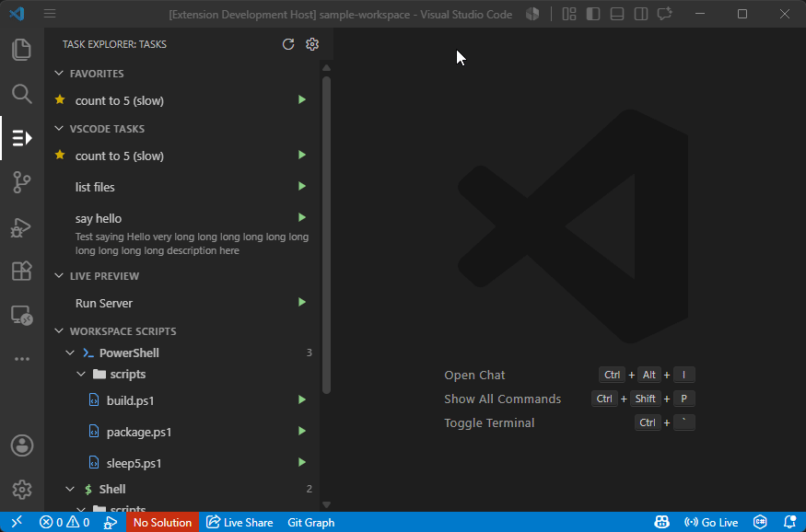Click the No Solution status item

pyautogui.click(x=162, y=522)
